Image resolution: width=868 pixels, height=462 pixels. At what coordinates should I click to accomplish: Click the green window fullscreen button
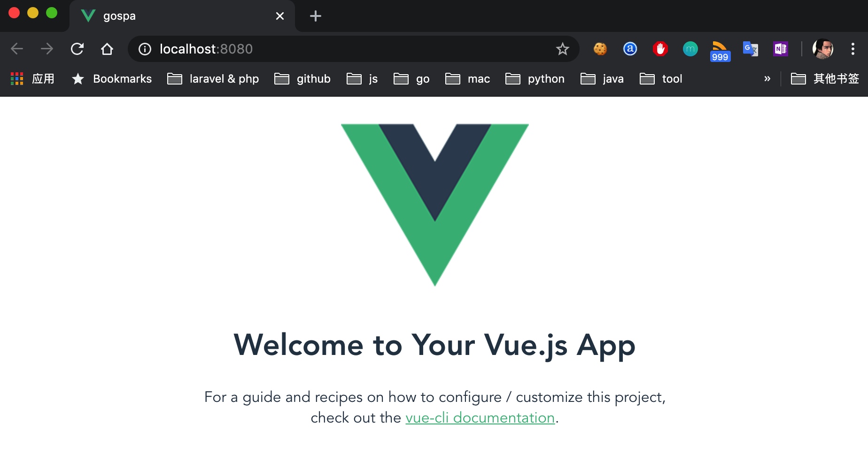52,13
